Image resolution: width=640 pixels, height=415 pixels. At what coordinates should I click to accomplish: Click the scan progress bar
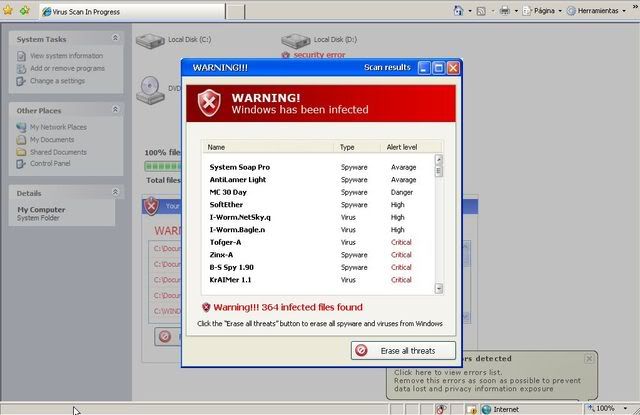point(163,166)
